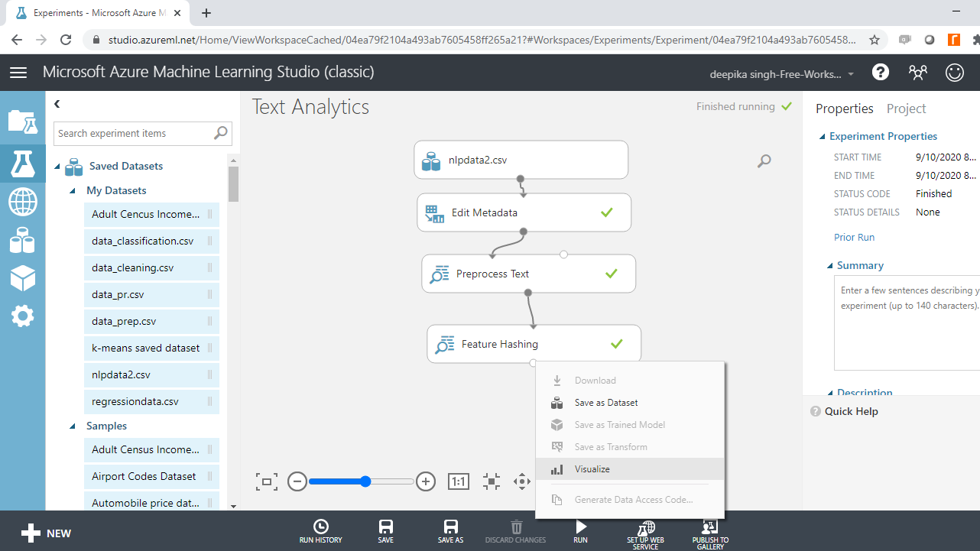Click Set Up Web Service button
The image size is (980, 551).
pos(645,534)
